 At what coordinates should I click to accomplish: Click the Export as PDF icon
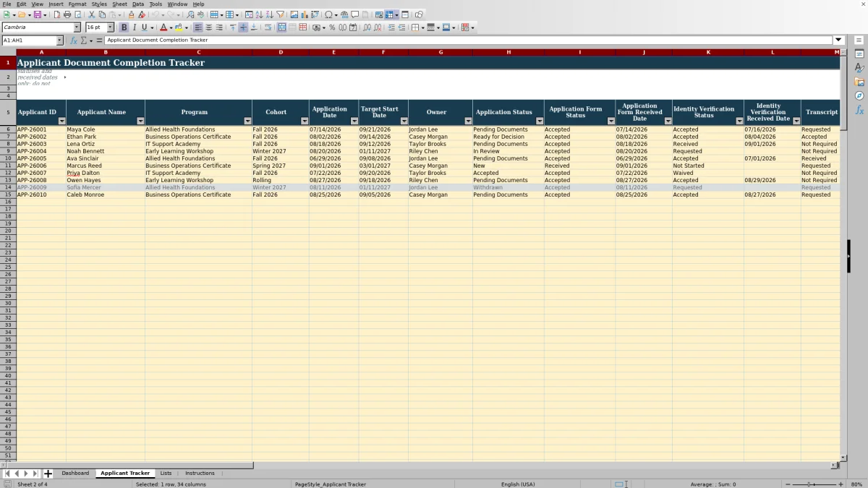click(56, 14)
